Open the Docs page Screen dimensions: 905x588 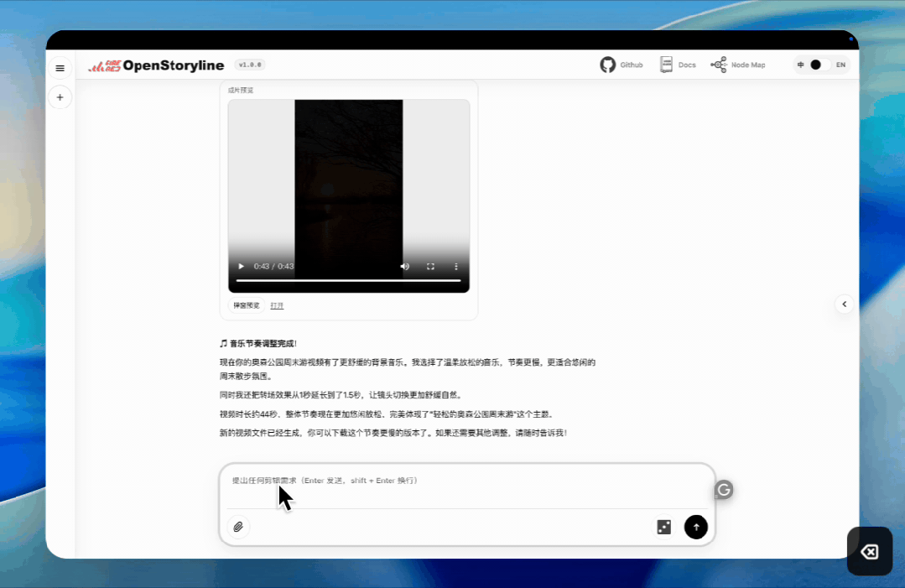coord(678,65)
